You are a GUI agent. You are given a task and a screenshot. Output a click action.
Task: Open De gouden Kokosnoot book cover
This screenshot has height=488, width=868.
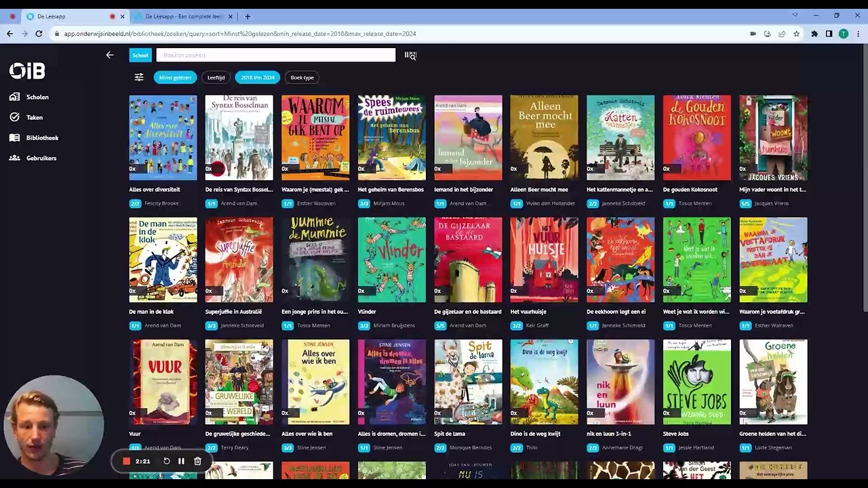tap(697, 138)
